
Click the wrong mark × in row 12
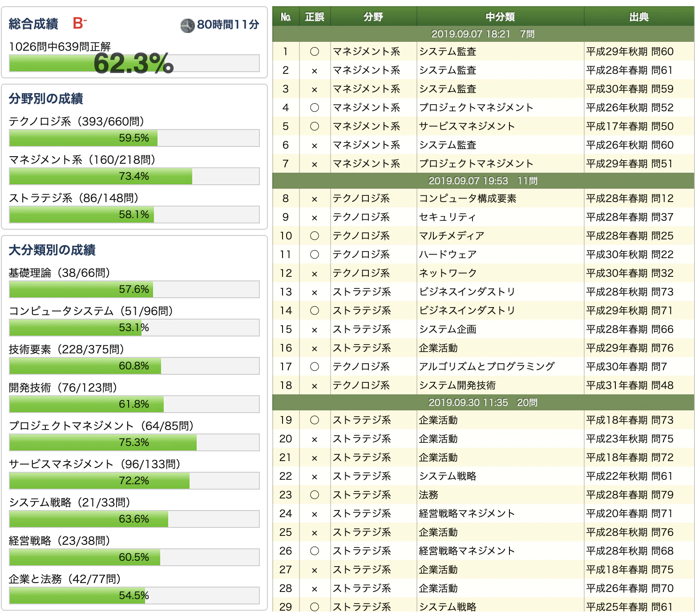[315, 274]
